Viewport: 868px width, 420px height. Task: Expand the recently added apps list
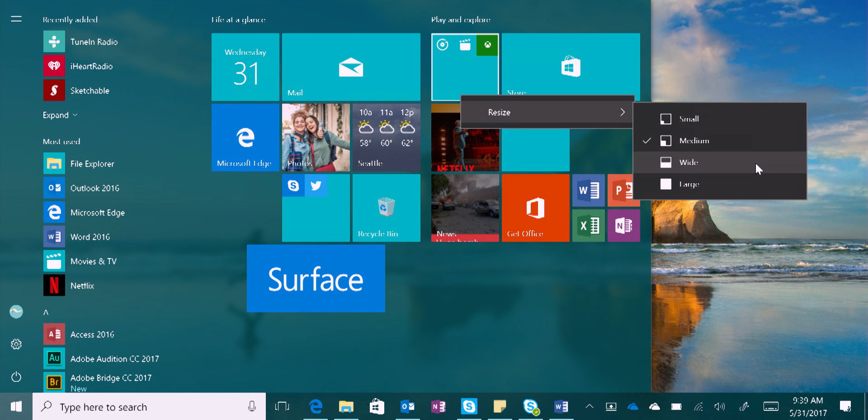pos(60,115)
